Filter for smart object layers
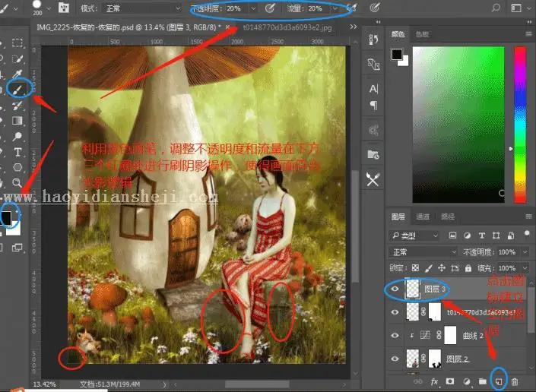 coord(511,236)
